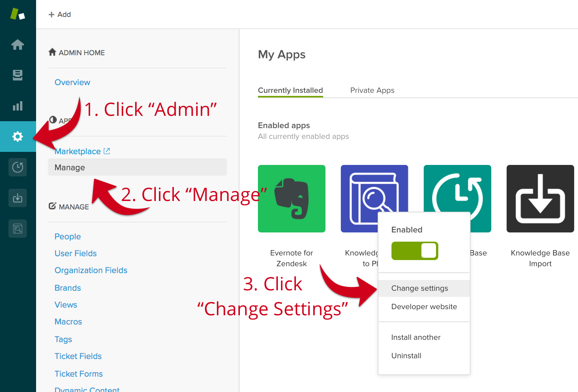Select Uninstall in the app menu
Viewport: 578px width, 392px height.
406,356
